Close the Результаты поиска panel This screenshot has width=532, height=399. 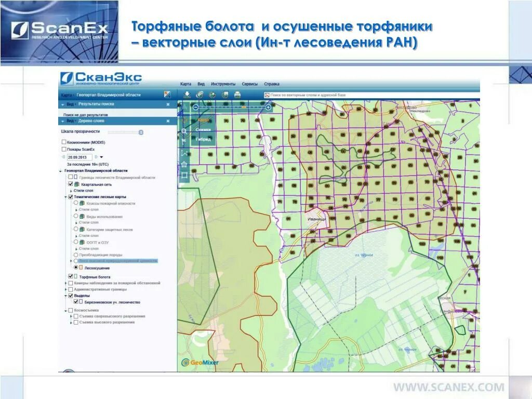[168, 104]
